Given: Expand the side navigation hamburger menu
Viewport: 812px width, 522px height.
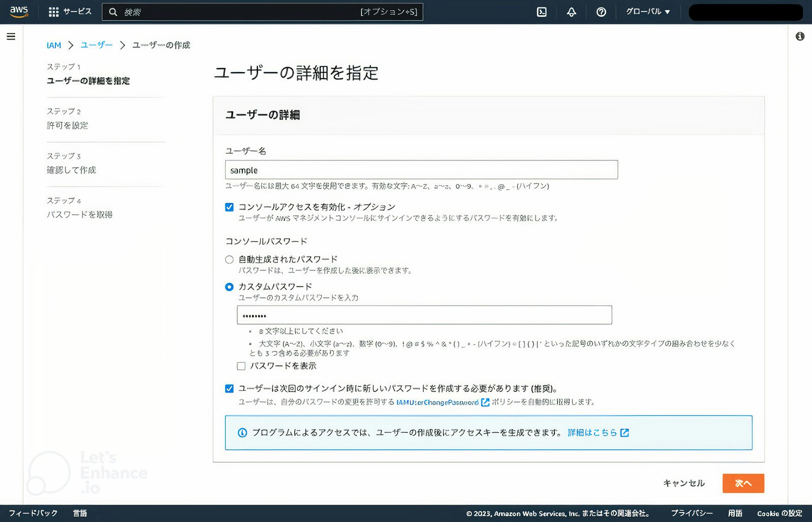Looking at the screenshot, I should tap(11, 37).
